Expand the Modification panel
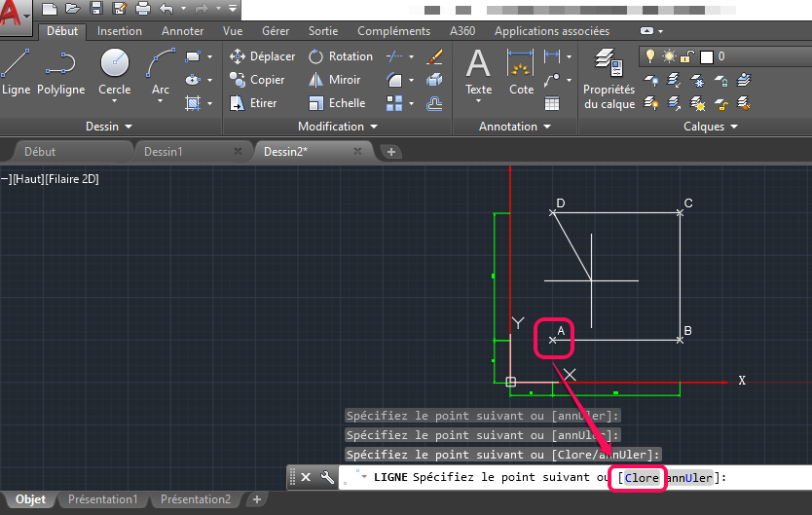The width and height of the screenshot is (812, 515). [338, 127]
